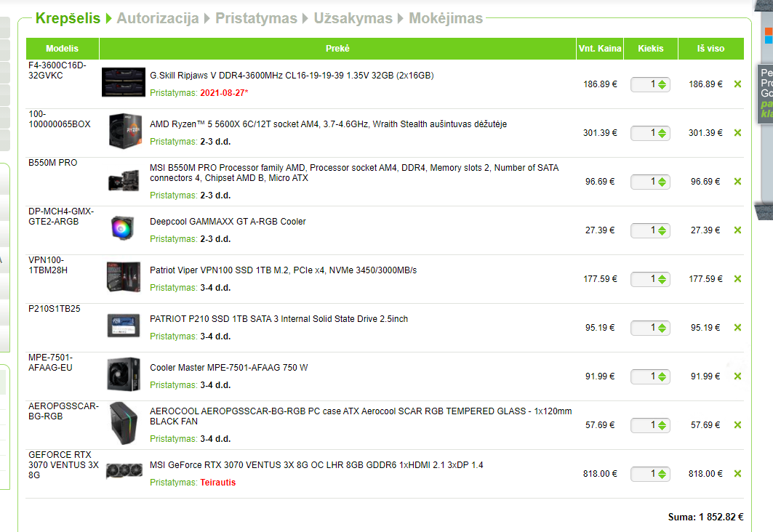
Task: Click the Vnt. Kaina column header
Action: tap(600, 49)
